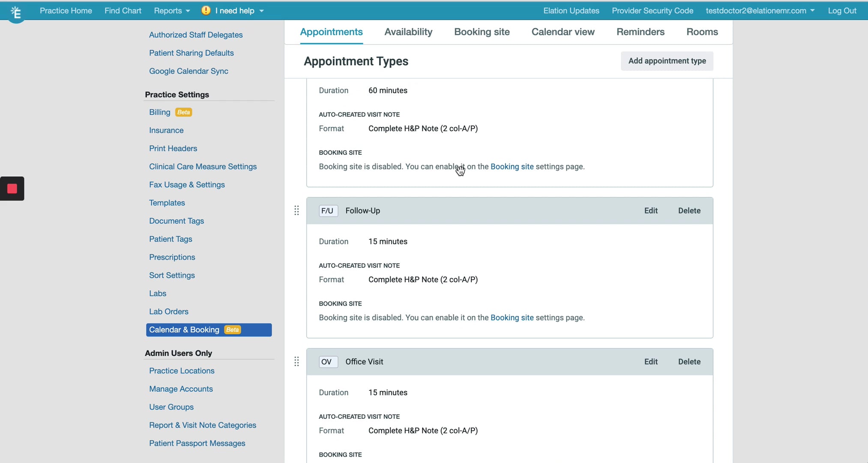
Task: Open Booking site link in Follow-Up card
Action: click(x=512, y=318)
